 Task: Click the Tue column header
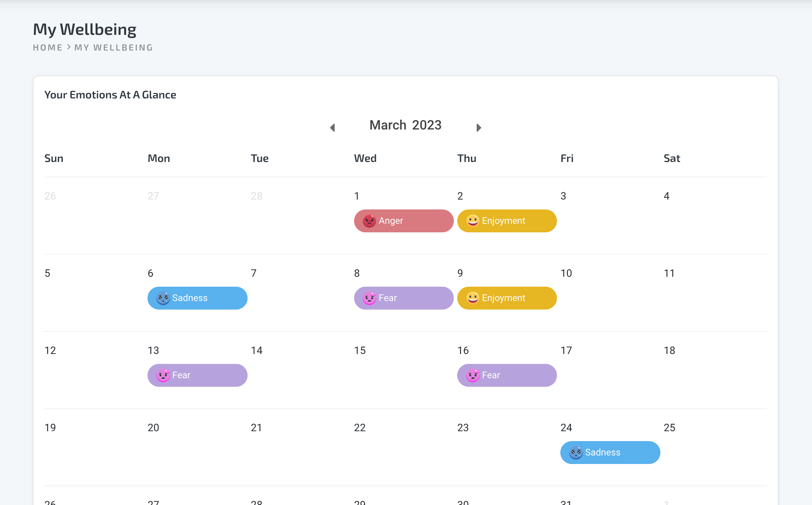[260, 159]
